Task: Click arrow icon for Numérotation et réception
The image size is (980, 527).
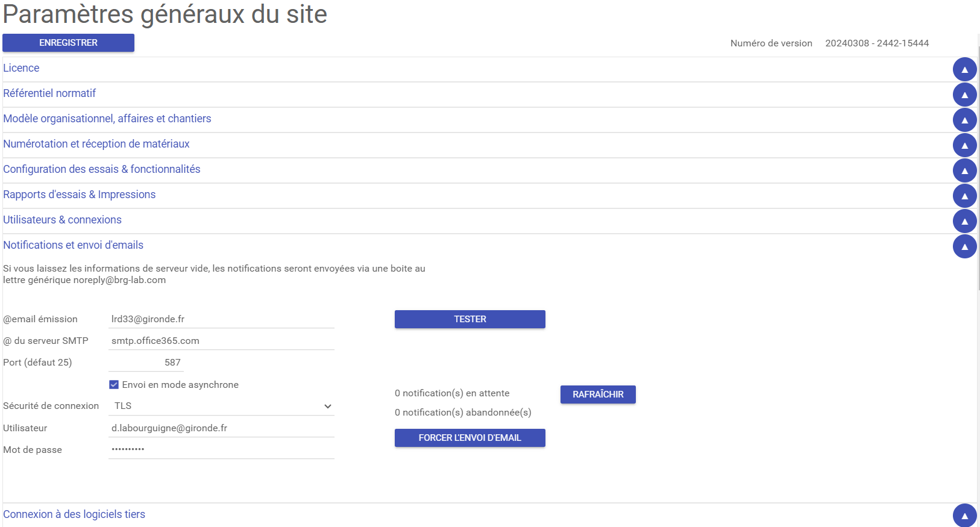Action: (x=964, y=145)
